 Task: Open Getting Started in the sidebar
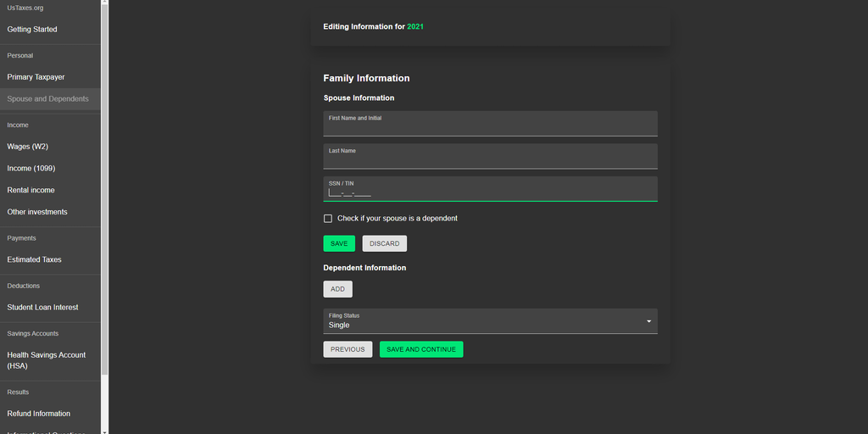(32, 30)
